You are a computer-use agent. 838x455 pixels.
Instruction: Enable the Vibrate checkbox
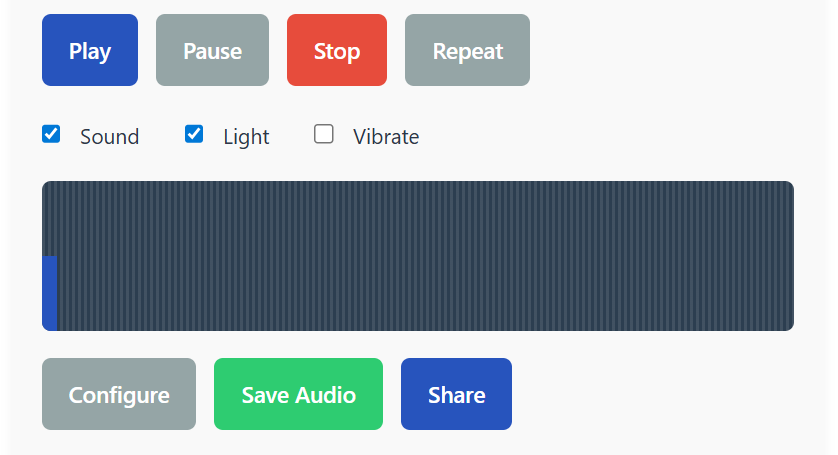tap(324, 134)
